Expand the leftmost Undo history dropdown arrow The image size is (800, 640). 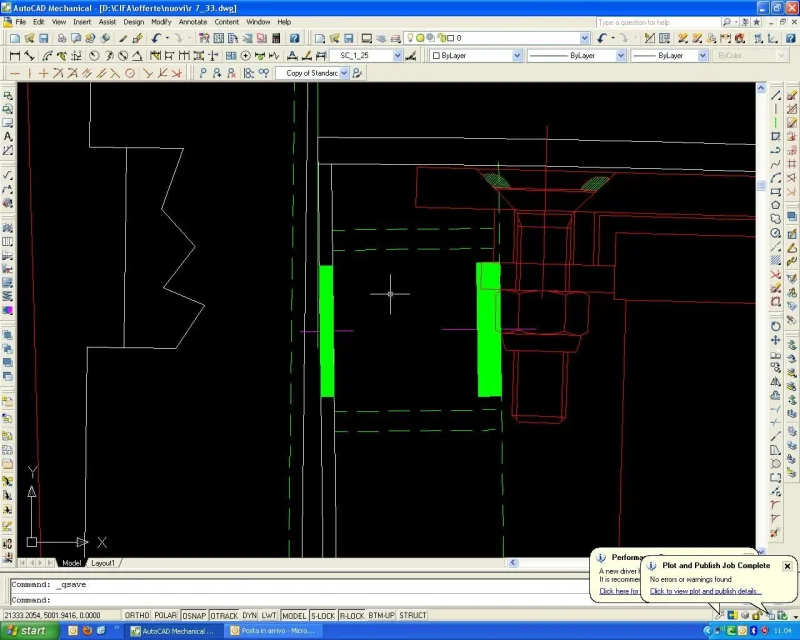(x=167, y=38)
